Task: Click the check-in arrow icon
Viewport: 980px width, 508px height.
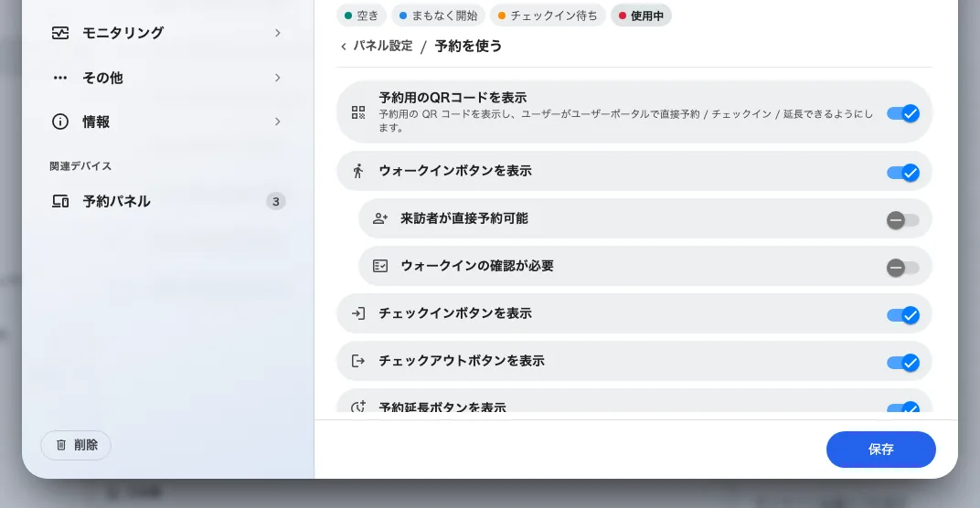Action: coord(358,313)
